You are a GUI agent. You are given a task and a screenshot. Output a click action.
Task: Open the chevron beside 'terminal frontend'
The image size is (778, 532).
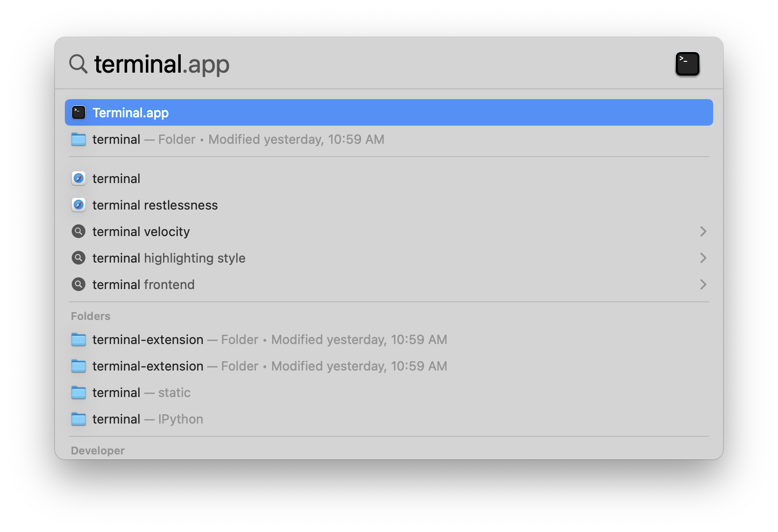(x=704, y=284)
